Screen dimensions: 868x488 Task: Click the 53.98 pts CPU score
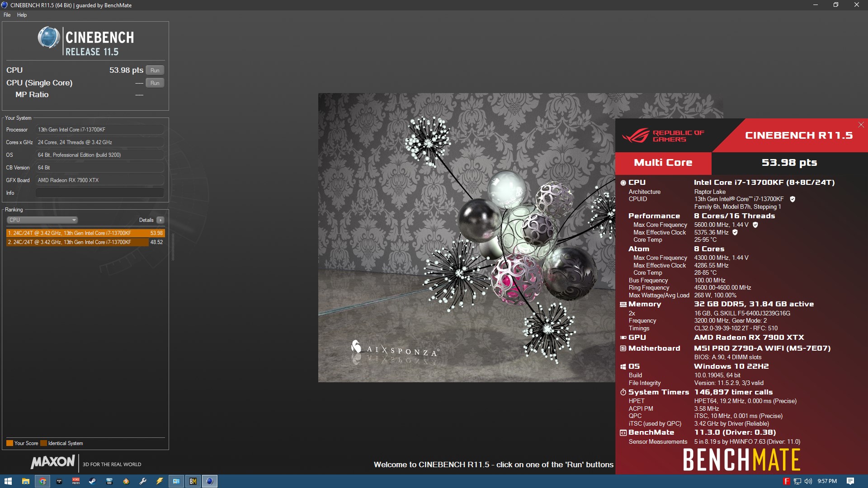(x=126, y=70)
